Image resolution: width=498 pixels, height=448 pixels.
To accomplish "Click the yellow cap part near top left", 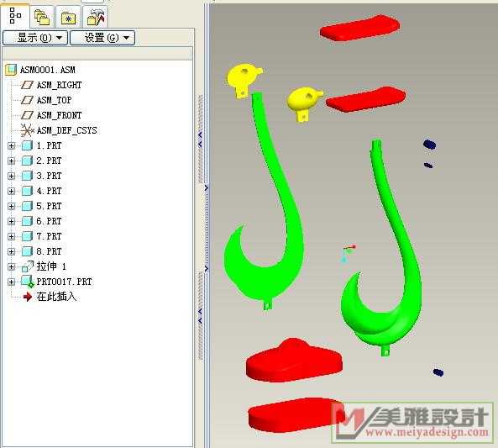I will pos(244,81).
